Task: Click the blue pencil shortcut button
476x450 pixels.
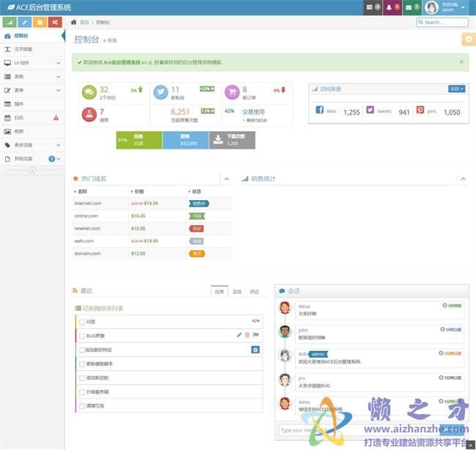Action: pos(25,22)
